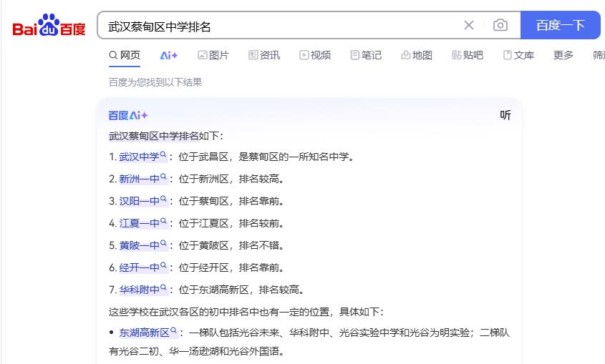605x364 pixels.
Task: Select the 网页 tab
Action: pyautogui.click(x=125, y=56)
